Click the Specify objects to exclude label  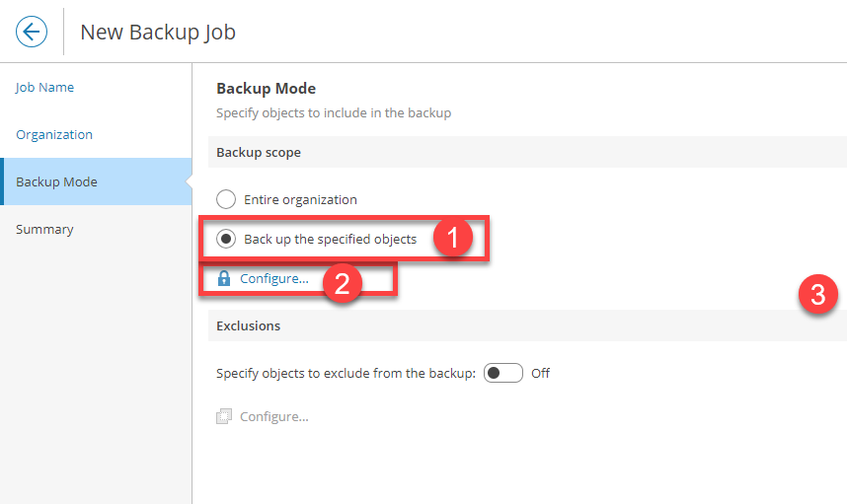tap(346, 374)
